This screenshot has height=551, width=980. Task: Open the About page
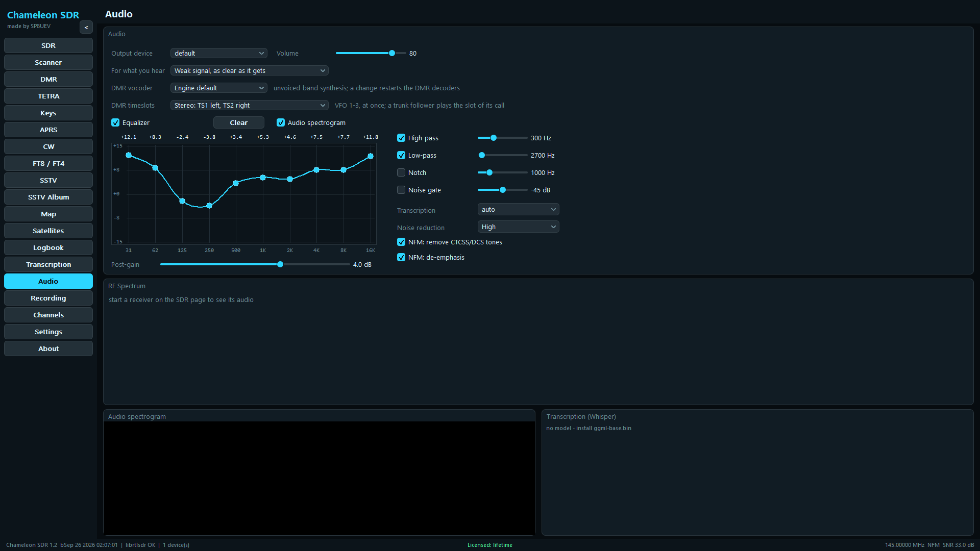coord(48,348)
